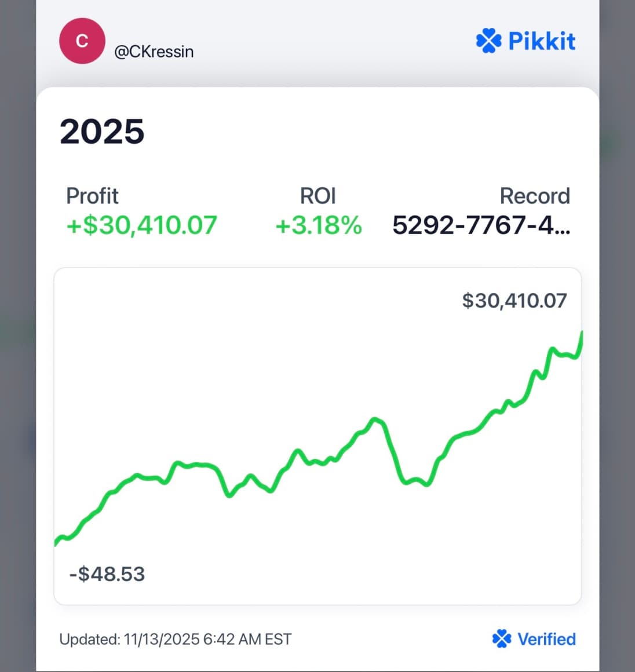Image resolution: width=635 pixels, height=672 pixels.
Task: Toggle the ROI percentage display
Action: tap(317, 225)
